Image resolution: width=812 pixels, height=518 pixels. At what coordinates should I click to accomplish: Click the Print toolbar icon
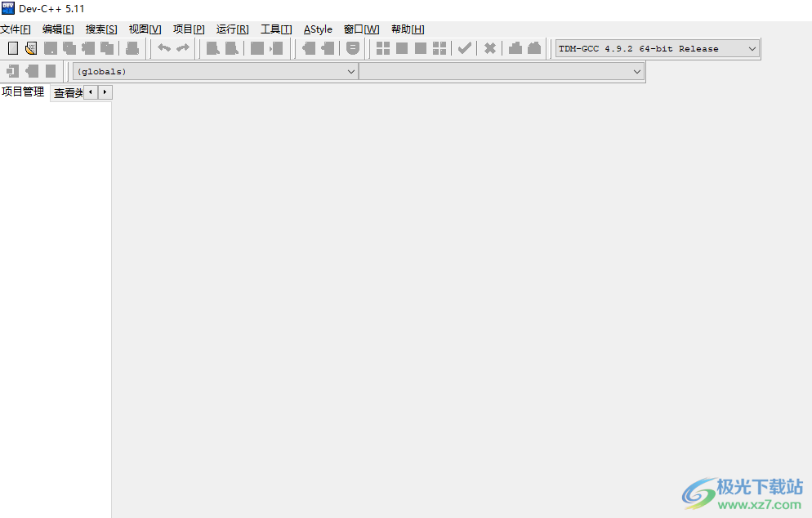[132, 48]
